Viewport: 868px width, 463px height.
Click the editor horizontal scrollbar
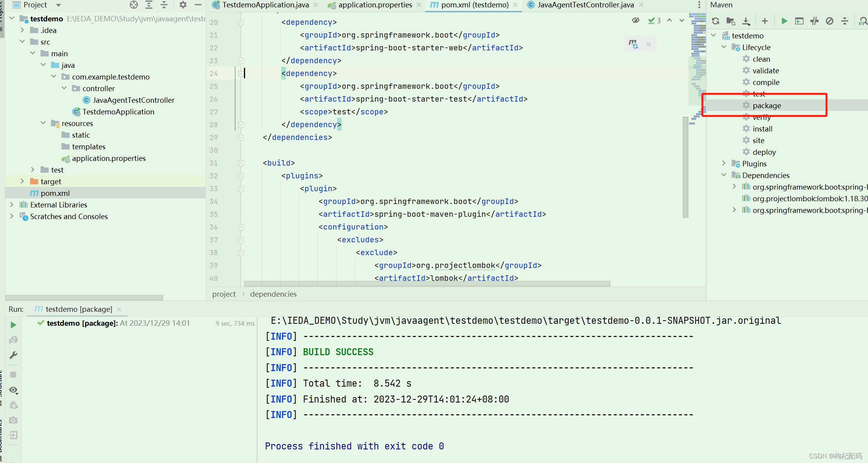click(x=427, y=284)
